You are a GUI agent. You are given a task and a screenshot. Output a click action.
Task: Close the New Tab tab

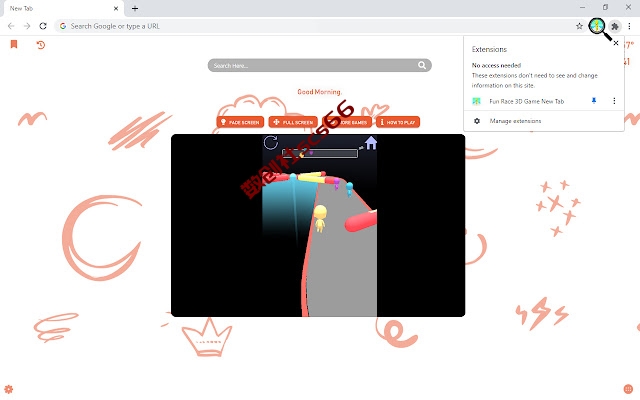[116, 8]
